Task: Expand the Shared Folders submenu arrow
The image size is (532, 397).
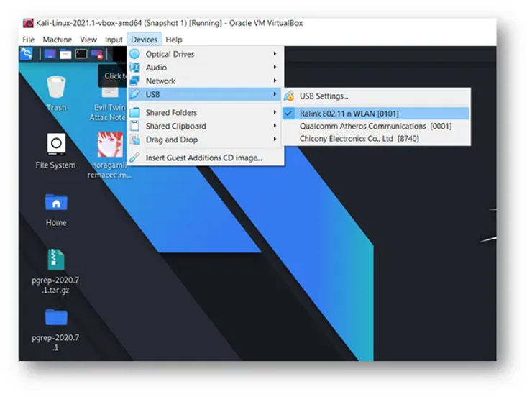Action: click(x=275, y=112)
